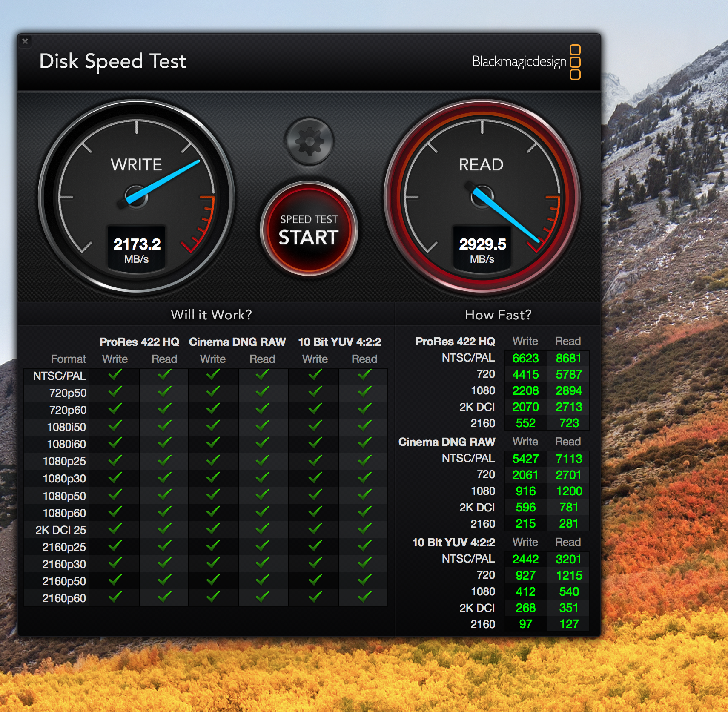Viewport: 728px width, 712px height.
Task: Click 10 Bit YUV write checkmark for 1080p50
Action: click(x=315, y=495)
